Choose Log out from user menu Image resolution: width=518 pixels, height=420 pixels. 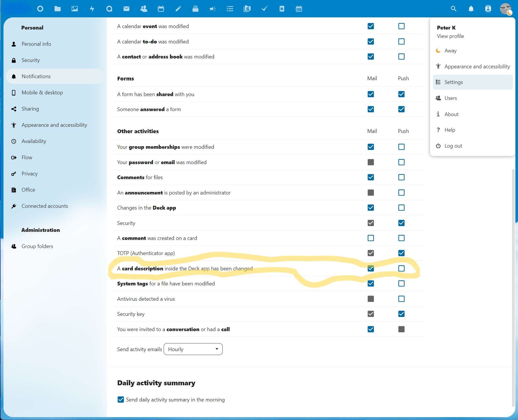(x=453, y=146)
